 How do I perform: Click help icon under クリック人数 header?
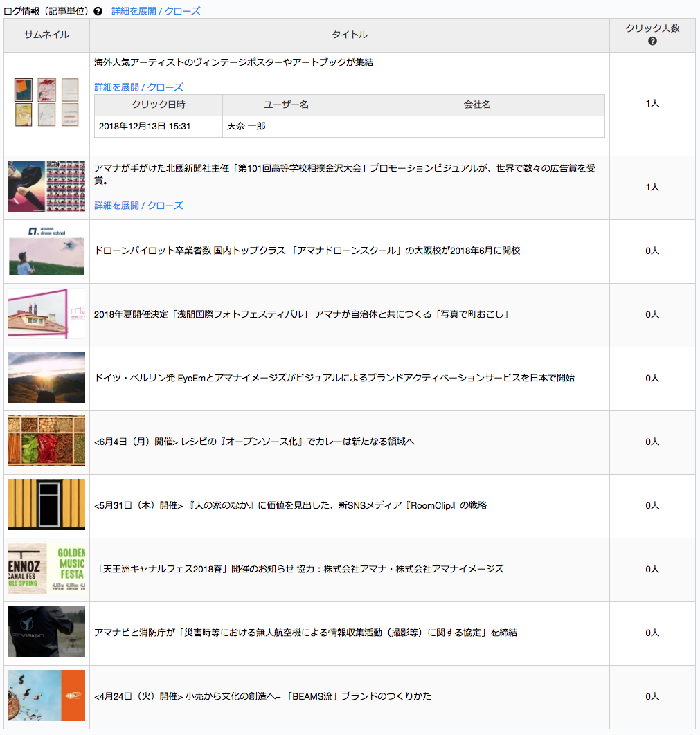point(652,42)
